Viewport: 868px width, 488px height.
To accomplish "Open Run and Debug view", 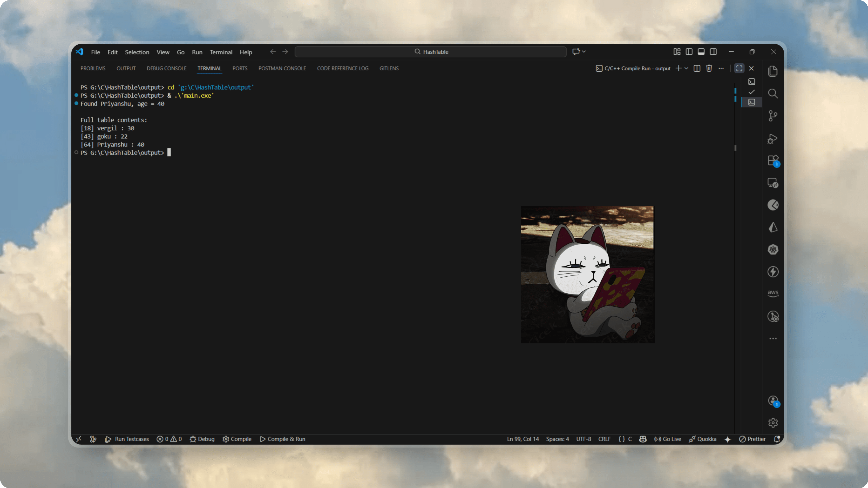I will pyautogui.click(x=773, y=138).
